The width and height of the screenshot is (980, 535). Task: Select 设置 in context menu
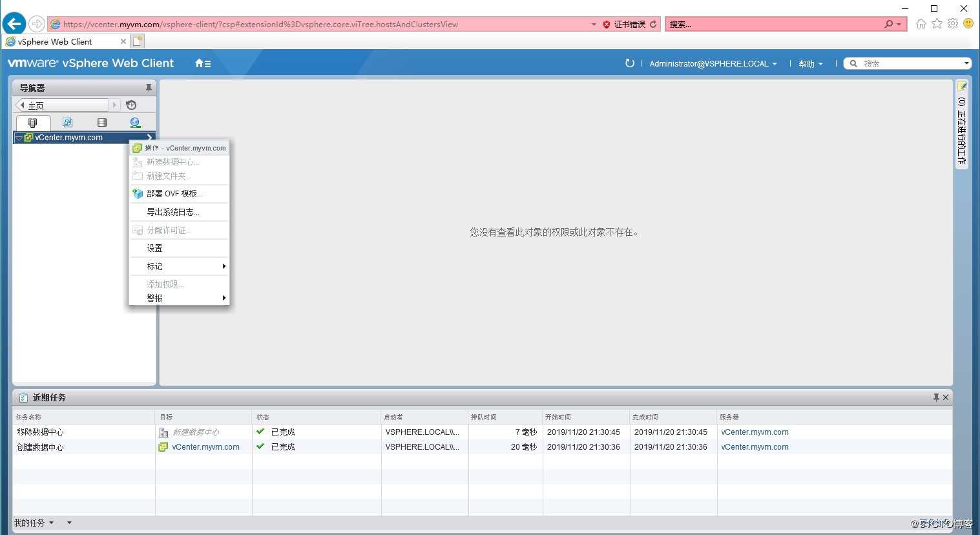[180, 248]
